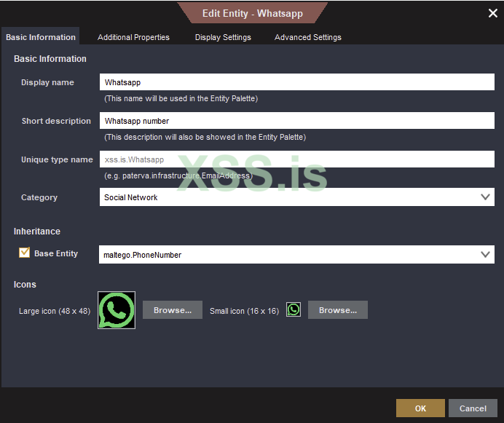Click the small WhatsApp icon preview
The width and height of the screenshot is (504, 423).
294,310
